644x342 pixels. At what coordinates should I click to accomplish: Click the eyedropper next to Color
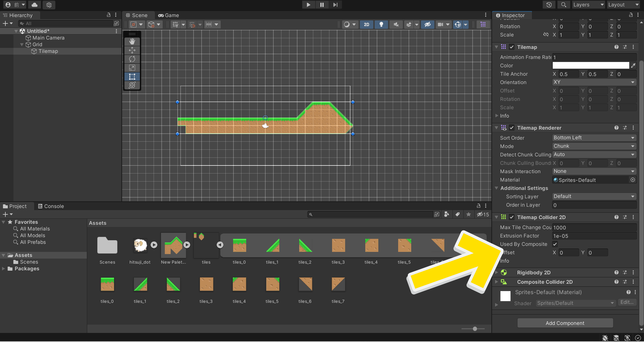coord(633,66)
